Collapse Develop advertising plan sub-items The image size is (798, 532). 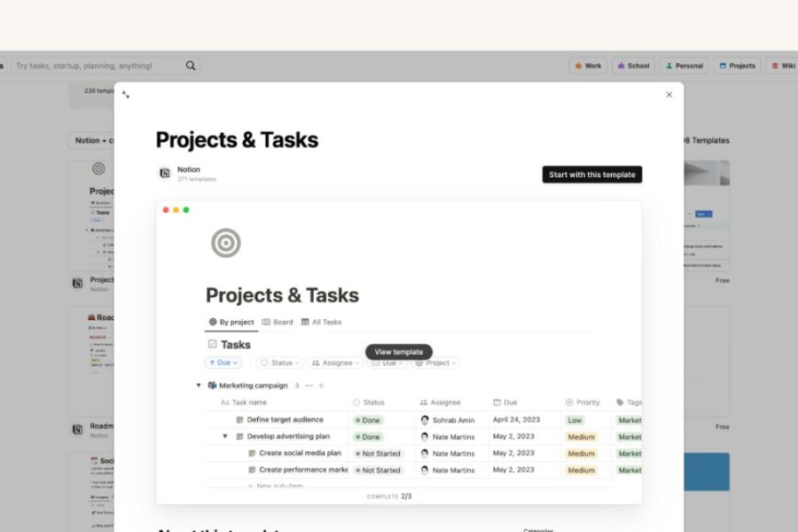pyautogui.click(x=225, y=436)
